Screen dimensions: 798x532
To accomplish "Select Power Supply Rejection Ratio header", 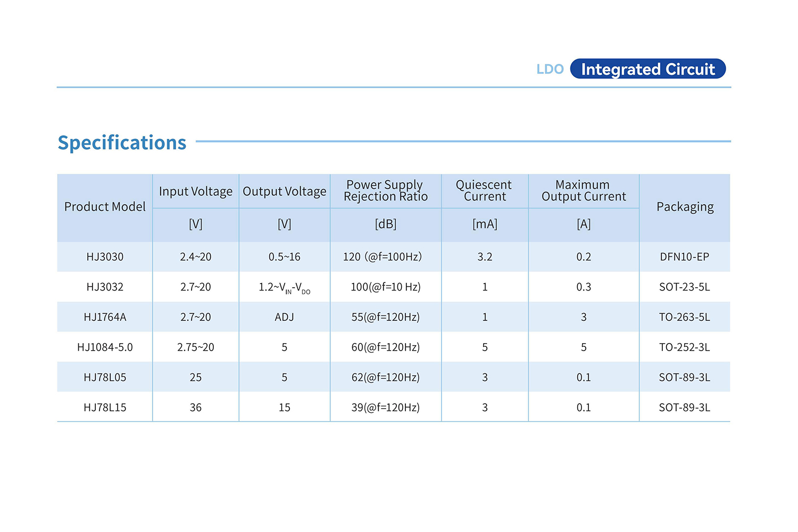I will (x=385, y=190).
